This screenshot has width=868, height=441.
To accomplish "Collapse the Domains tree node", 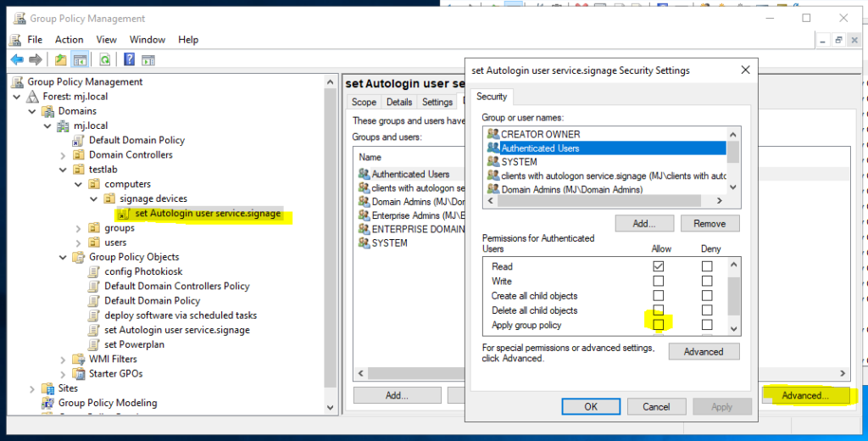I will 32,111.
